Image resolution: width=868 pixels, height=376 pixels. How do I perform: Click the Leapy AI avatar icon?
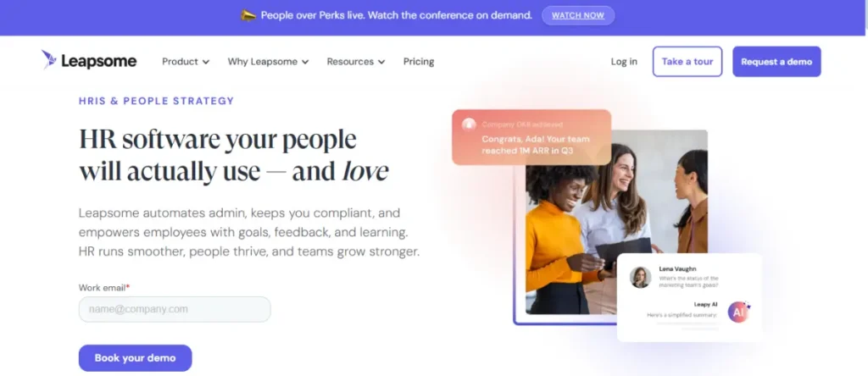738,312
